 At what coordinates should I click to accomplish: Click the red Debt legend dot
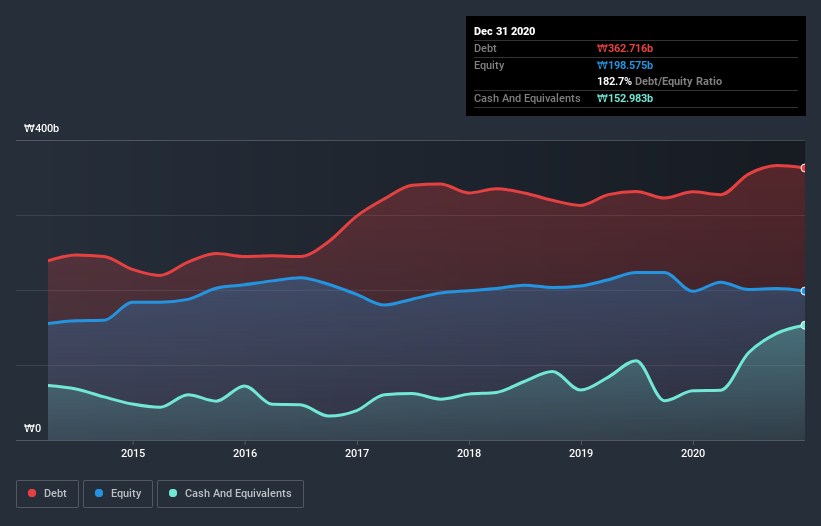(32, 493)
